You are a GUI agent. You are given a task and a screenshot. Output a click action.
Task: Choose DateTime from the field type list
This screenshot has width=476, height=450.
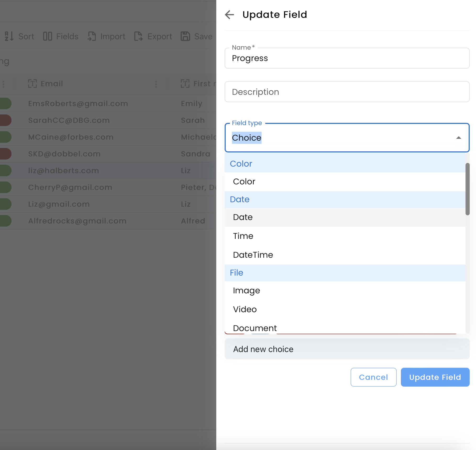[253, 255]
